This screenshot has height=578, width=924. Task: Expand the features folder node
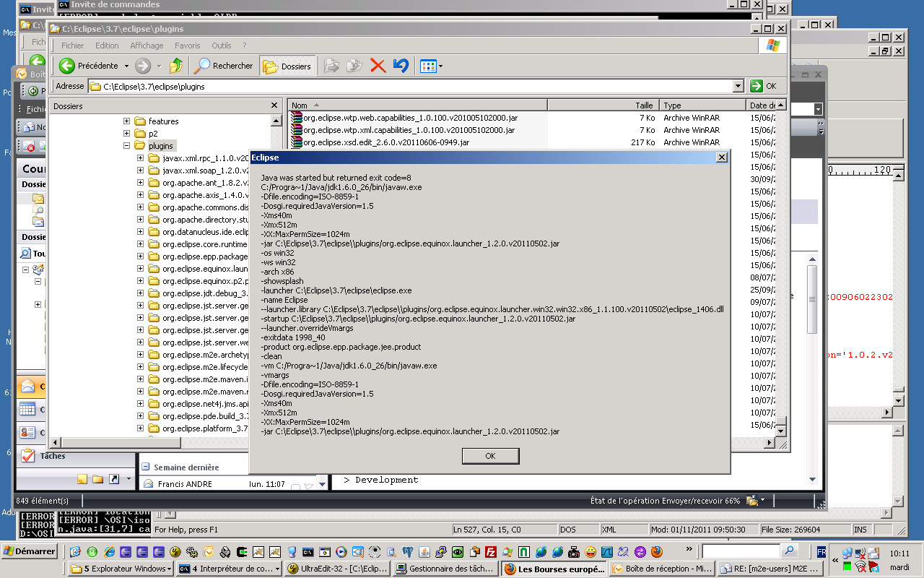(x=126, y=121)
